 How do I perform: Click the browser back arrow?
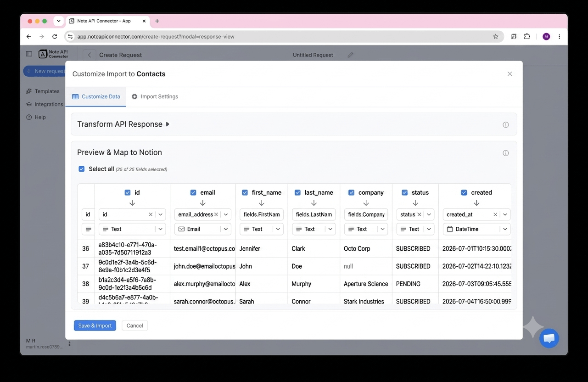point(28,37)
